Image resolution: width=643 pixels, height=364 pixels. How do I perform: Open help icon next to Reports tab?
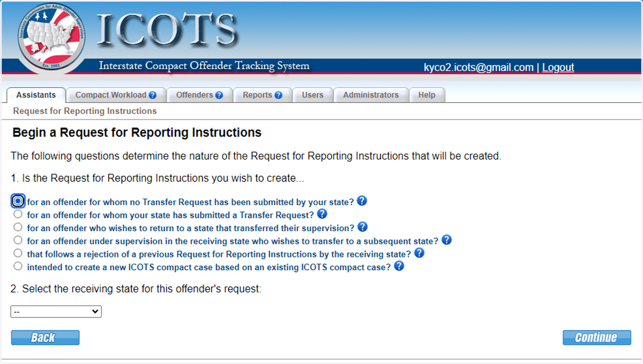click(278, 95)
